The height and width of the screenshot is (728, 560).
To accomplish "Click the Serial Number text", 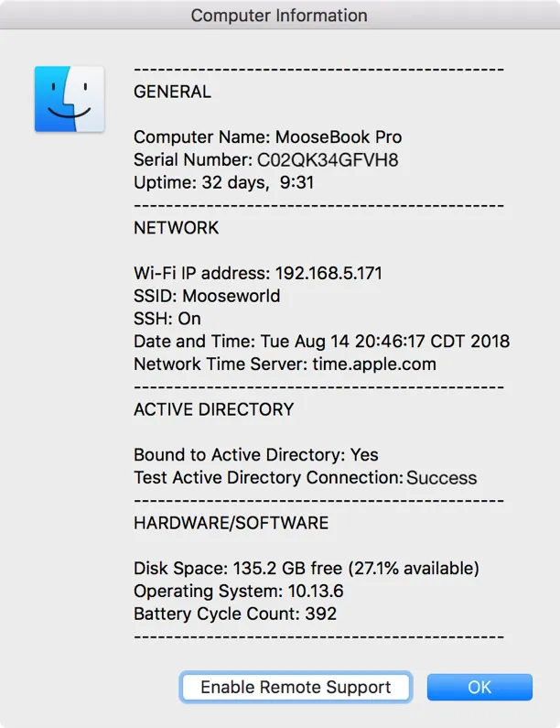I will (265, 160).
